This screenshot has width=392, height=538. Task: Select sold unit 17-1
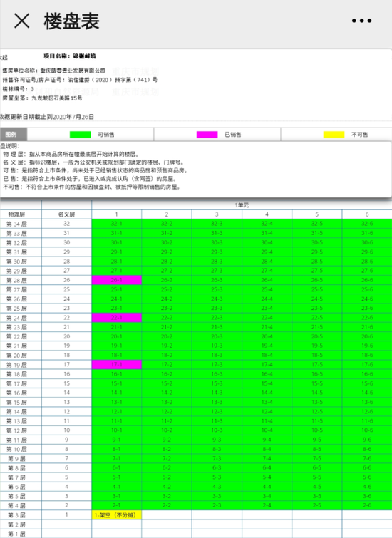coord(117,364)
